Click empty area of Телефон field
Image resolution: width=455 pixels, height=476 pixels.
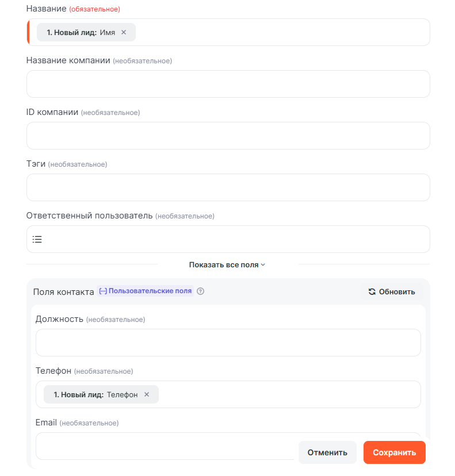pos(288,395)
